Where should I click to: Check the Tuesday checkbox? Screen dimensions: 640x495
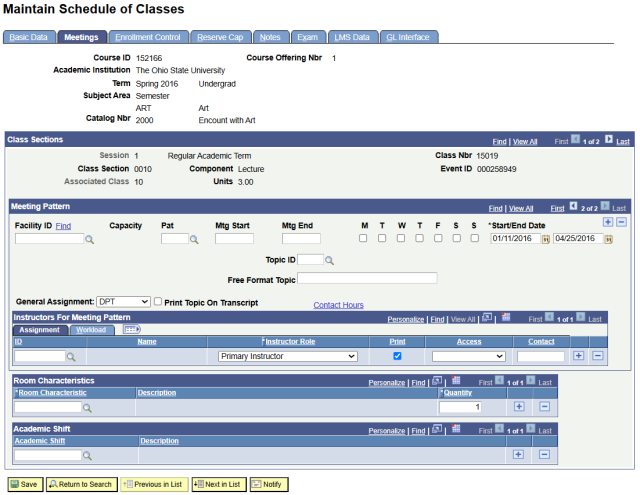pos(382,238)
